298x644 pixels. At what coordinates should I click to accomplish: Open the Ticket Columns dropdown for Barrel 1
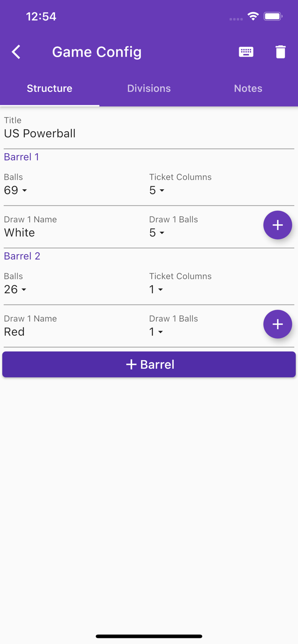pos(156,190)
